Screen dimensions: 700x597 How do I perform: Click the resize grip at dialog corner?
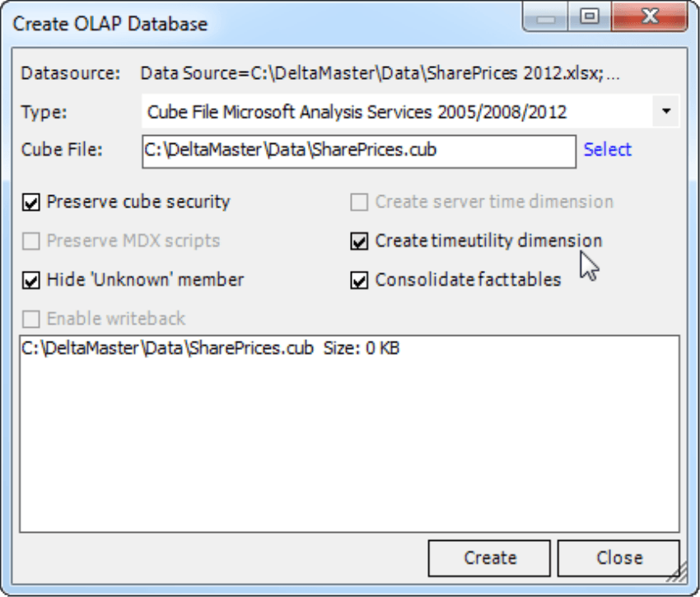tap(678, 573)
